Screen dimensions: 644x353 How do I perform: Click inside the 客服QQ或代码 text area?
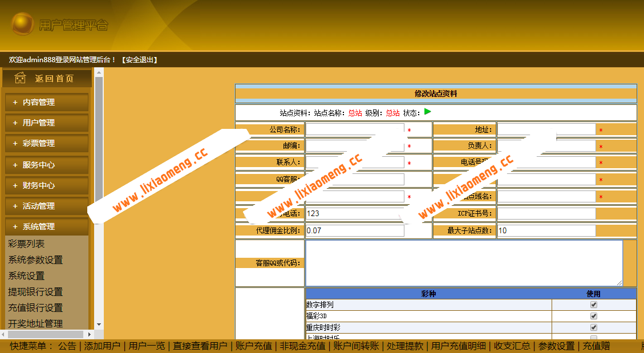pos(464,263)
